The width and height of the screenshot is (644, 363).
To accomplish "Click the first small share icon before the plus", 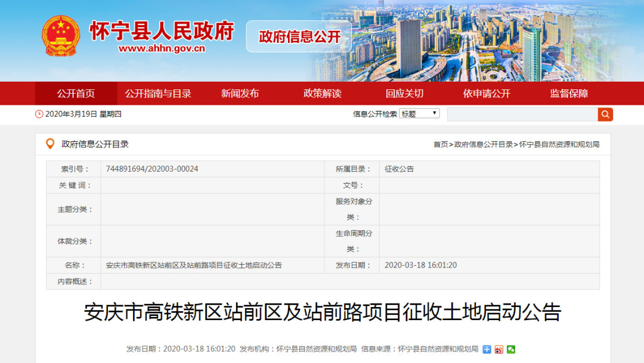I will 487,350.
